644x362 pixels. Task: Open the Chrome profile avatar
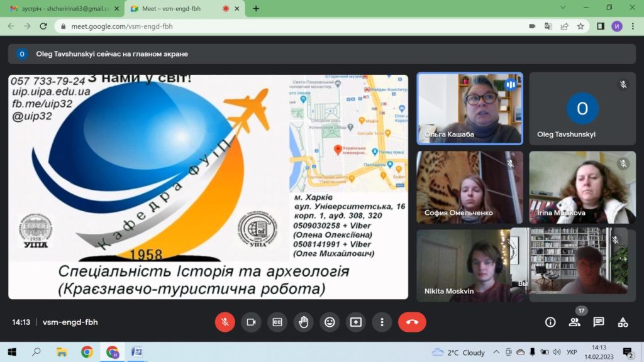point(617,26)
